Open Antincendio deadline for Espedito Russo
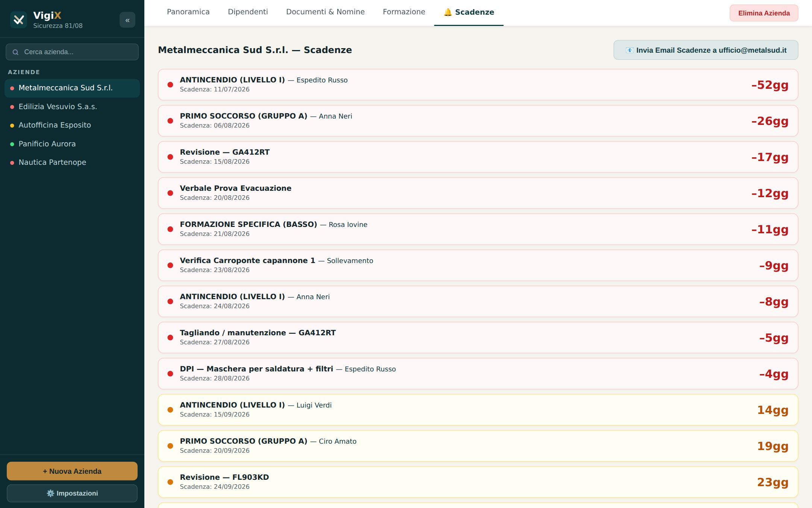The image size is (812, 508). 478,85
